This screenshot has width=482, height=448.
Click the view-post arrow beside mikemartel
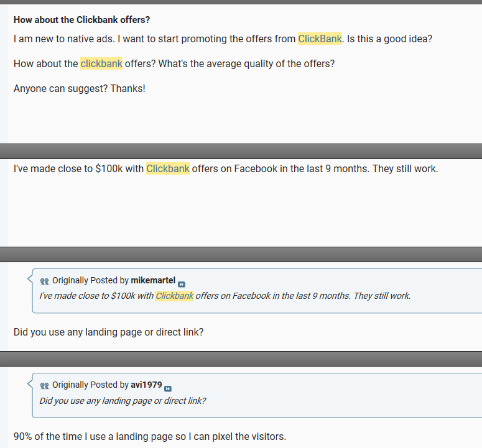(x=182, y=284)
